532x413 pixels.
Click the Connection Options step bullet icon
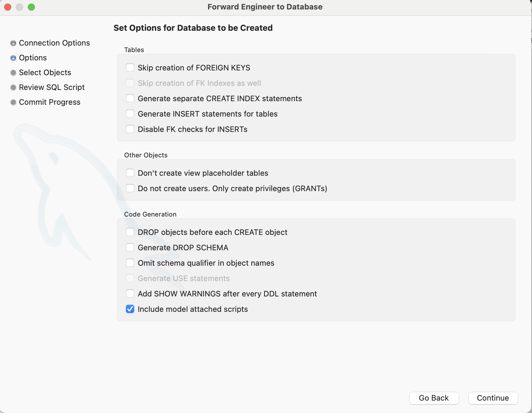tap(13, 43)
